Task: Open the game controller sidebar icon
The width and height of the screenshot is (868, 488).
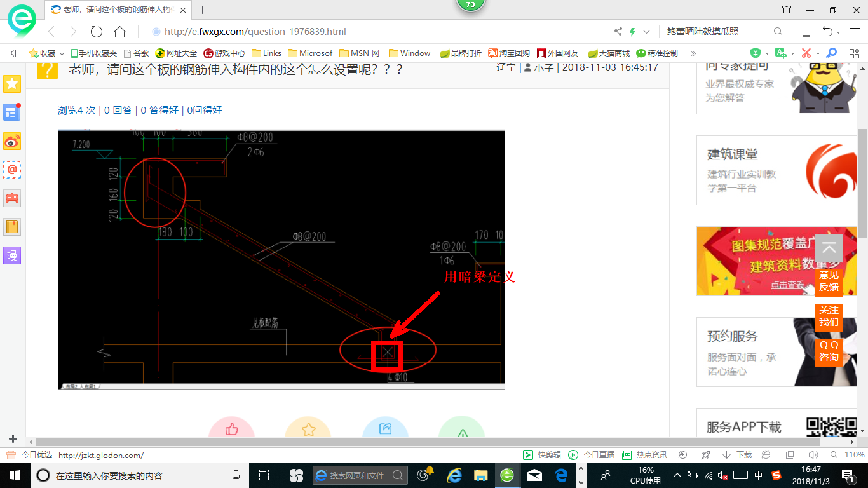Action: pyautogui.click(x=12, y=198)
